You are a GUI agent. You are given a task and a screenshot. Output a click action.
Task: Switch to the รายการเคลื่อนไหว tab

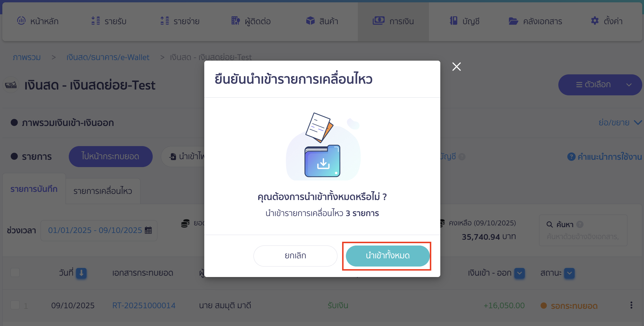[103, 191]
